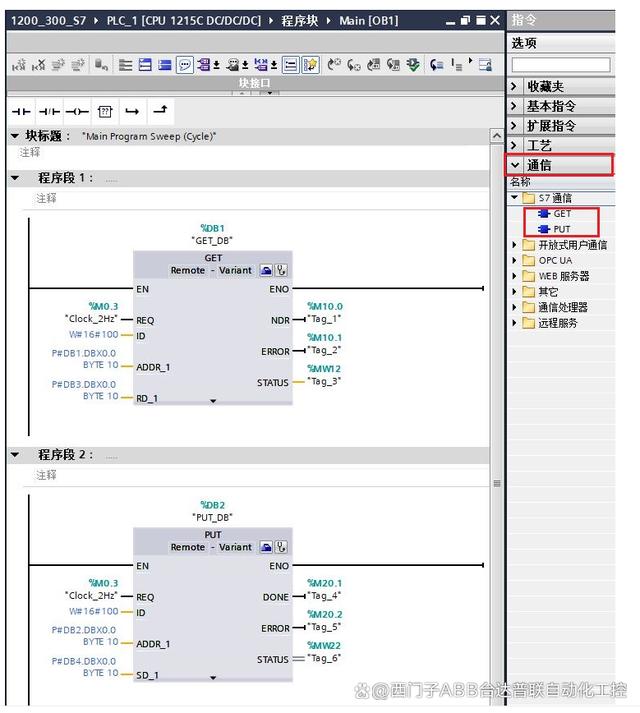Toggle favorites bar star icon
This screenshot has height=713, width=640.
(311, 65)
